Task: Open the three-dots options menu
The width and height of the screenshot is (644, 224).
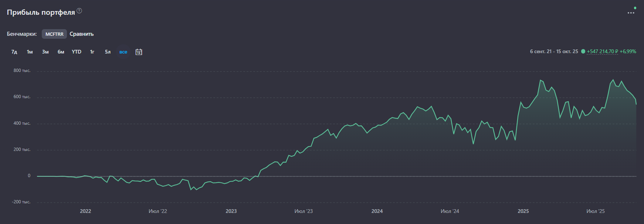Action: coord(631,13)
